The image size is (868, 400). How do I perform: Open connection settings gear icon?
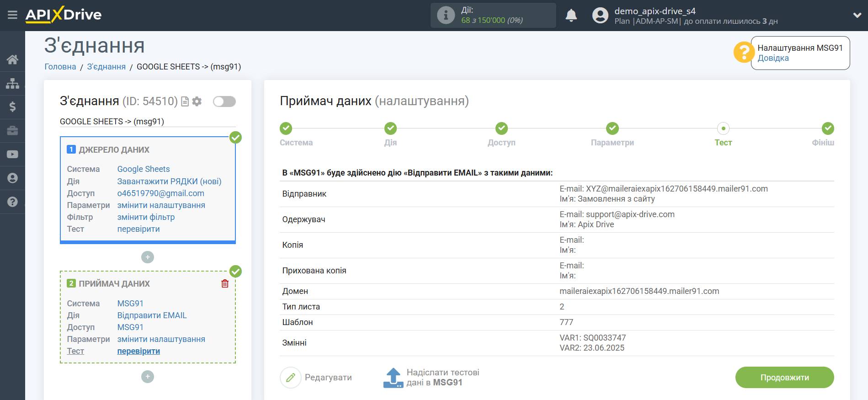pyautogui.click(x=197, y=101)
